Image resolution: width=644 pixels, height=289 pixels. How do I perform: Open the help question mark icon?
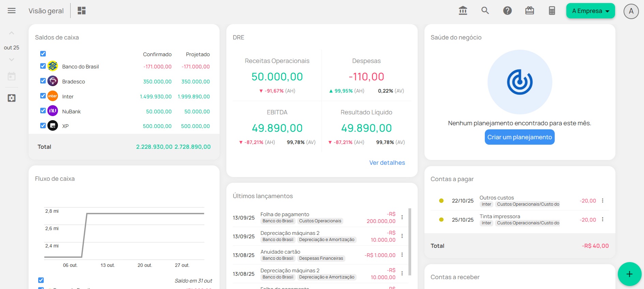point(507,11)
